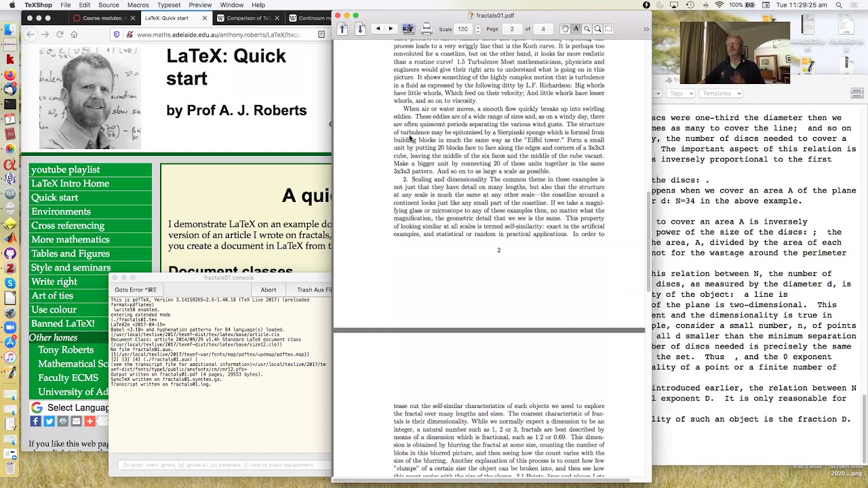Open Tables and Figures link
Screen dimensions: 868x488
[70, 253]
